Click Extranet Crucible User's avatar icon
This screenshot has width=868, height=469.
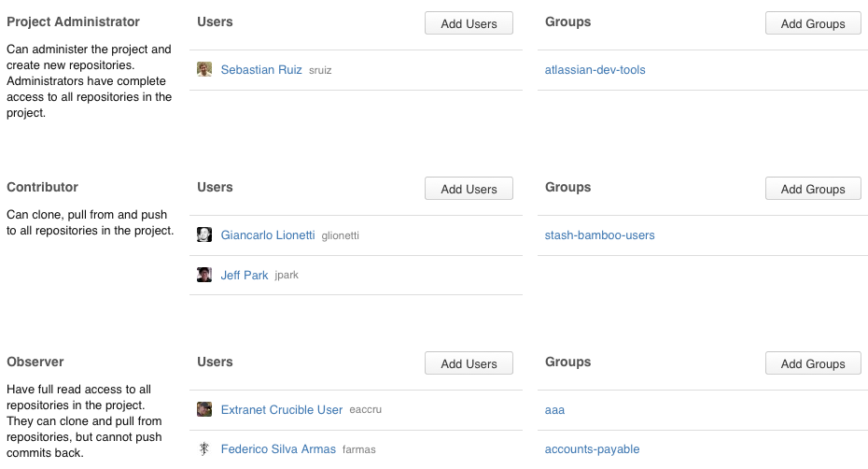204,409
